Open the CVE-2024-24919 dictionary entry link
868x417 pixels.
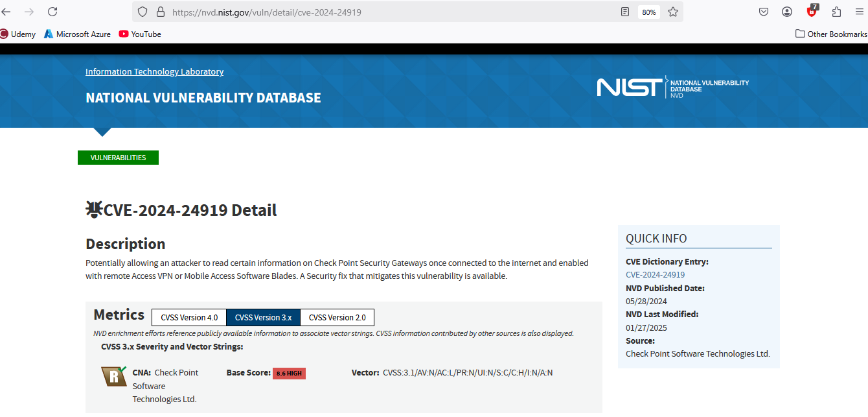point(655,275)
